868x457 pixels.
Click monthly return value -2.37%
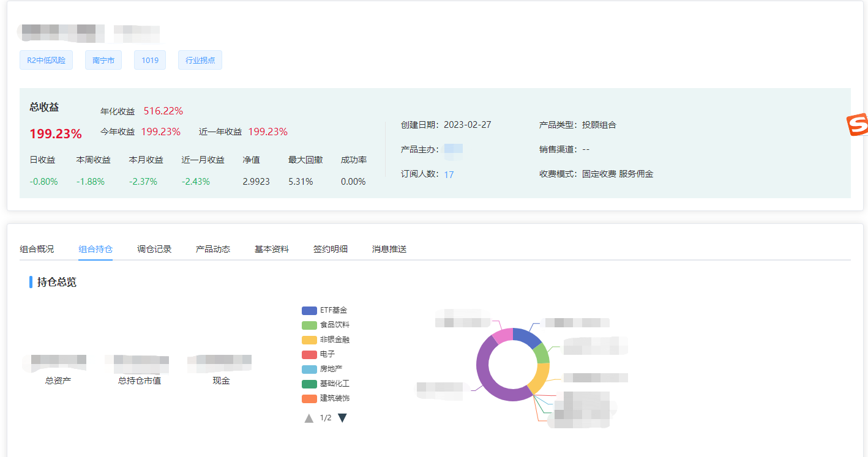143,182
